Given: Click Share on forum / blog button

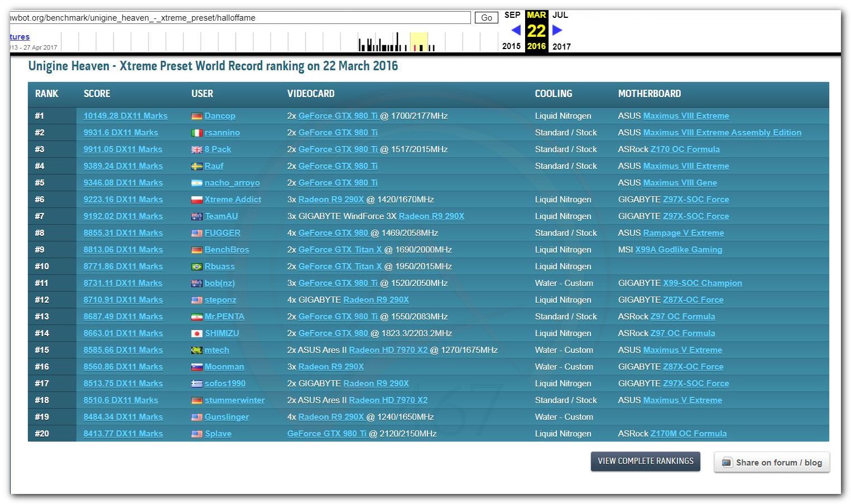Looking at the screenshot, I should point(772,462).
